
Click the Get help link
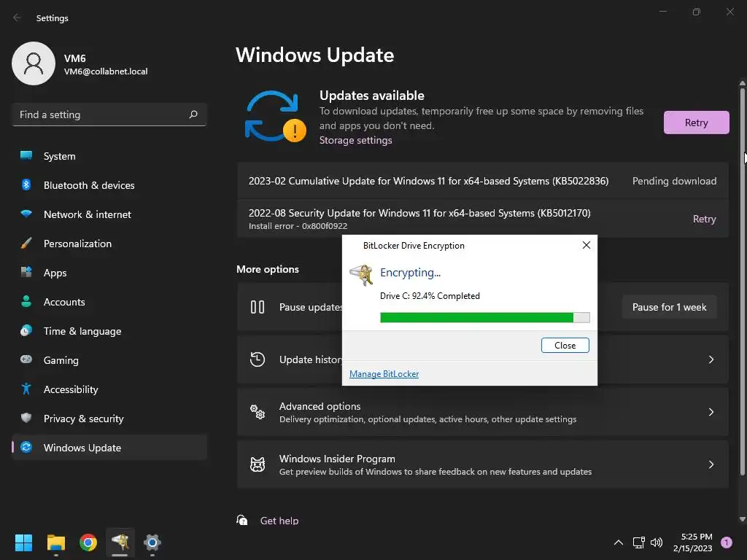[279, 521]
